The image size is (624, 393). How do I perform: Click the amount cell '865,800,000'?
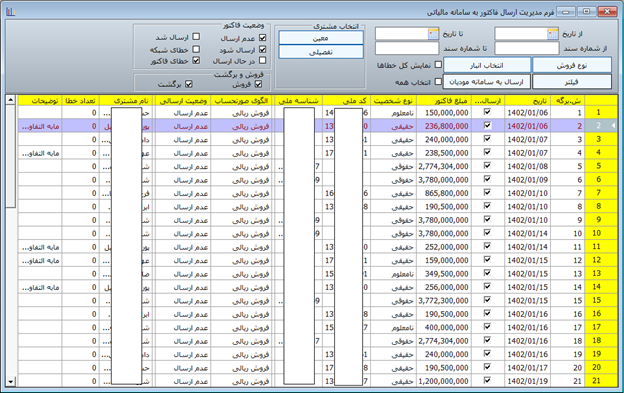tap(444, 193)
